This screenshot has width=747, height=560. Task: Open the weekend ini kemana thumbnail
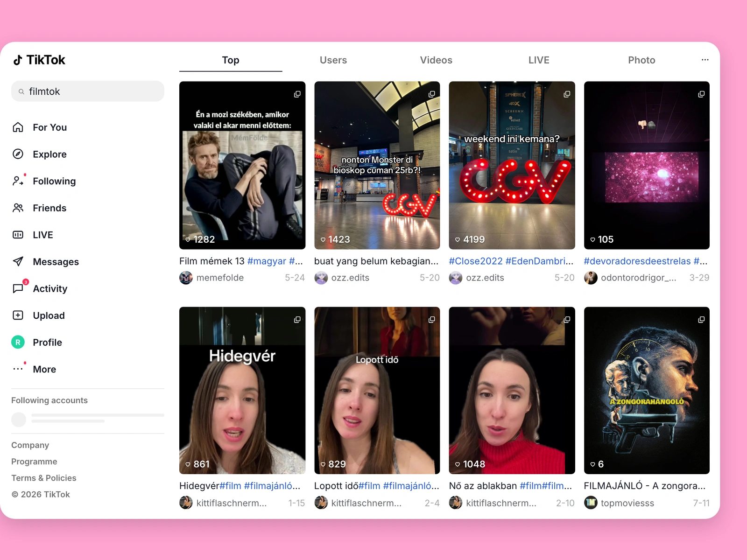coord(512,165)
